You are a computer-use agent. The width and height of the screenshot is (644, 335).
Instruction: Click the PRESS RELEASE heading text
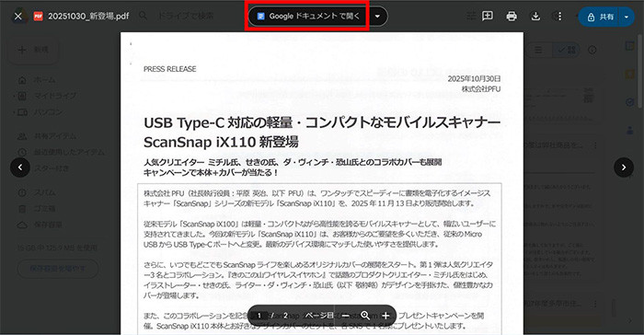pos(170,69)
